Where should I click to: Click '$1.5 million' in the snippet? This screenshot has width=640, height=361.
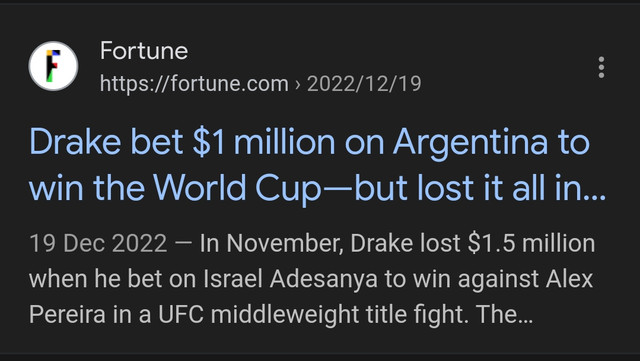point(531,243)
